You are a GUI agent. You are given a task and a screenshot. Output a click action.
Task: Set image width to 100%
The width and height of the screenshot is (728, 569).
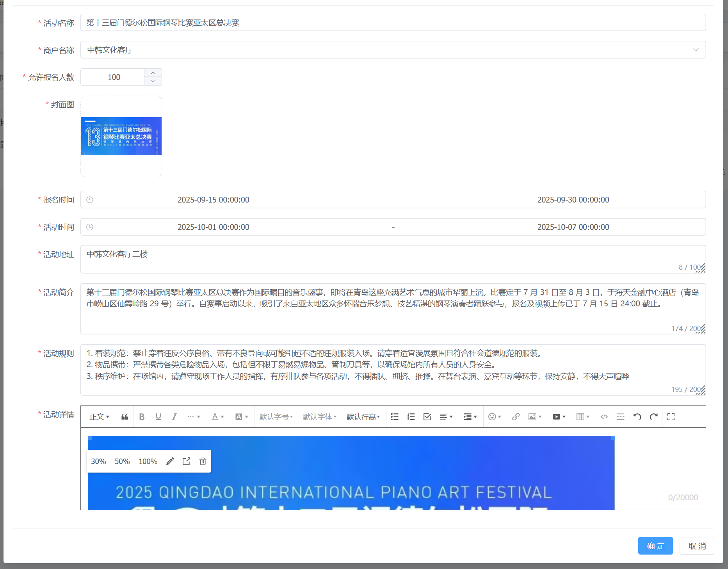(x=148, y=461)
